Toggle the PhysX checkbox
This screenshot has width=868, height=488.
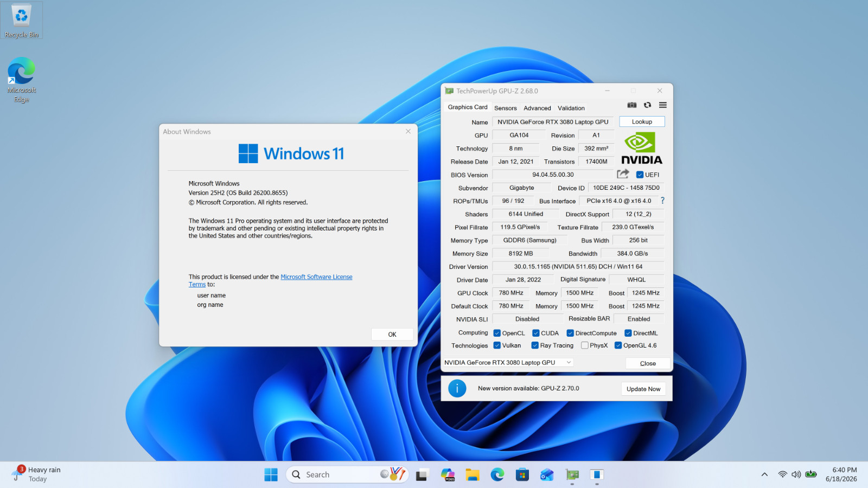[584, 345]
